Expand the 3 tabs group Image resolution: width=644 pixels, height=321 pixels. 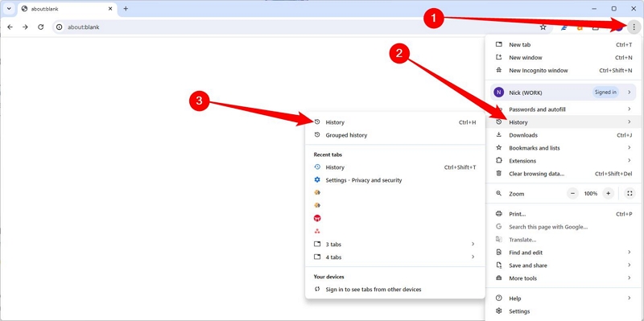(394, 245)
